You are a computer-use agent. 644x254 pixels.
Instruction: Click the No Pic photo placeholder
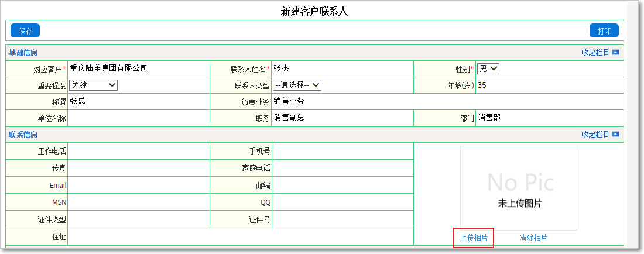pos(519,188)
